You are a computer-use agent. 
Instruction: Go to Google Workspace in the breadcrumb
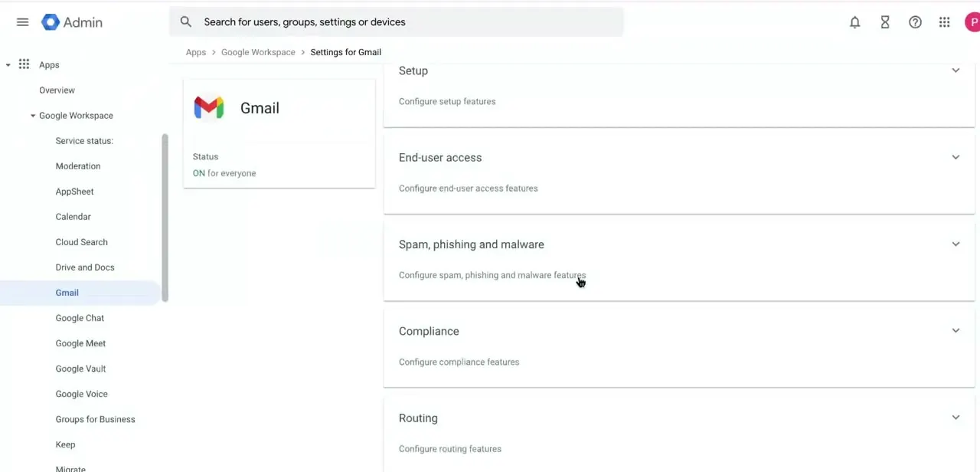click(258, 52)
